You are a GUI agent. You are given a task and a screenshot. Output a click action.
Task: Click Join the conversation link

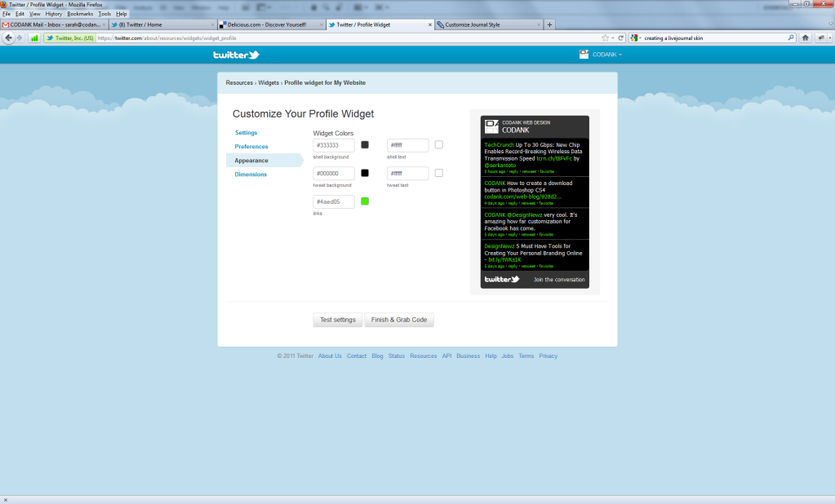[x=559, y=280]
